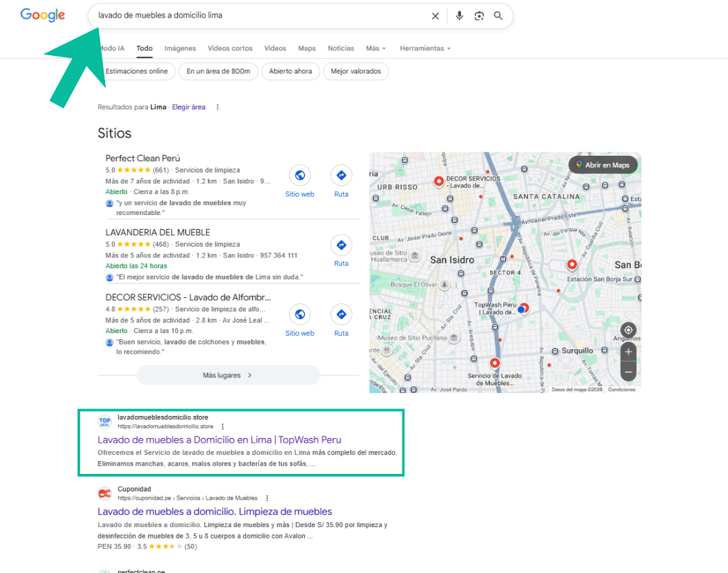
Task: Switch to the Imágenes tab
Action: 180,49
